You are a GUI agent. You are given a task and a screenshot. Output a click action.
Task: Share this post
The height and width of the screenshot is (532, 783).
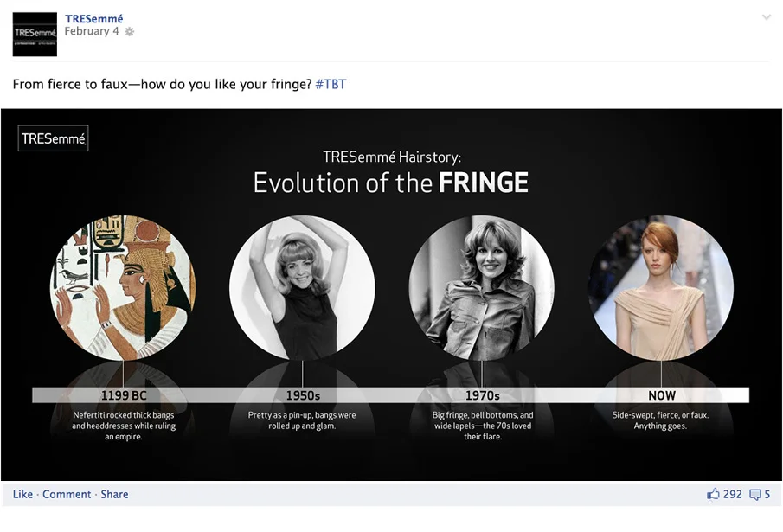(114, 494)
